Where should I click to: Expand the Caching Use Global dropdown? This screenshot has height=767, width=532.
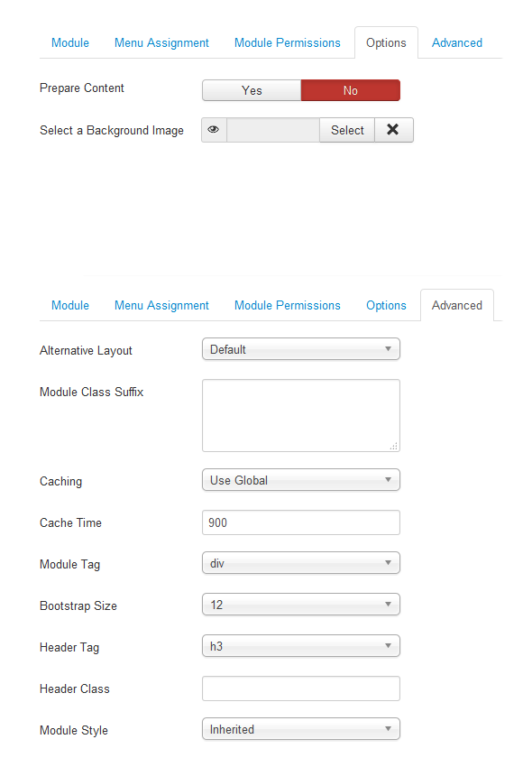pos(301,480)
